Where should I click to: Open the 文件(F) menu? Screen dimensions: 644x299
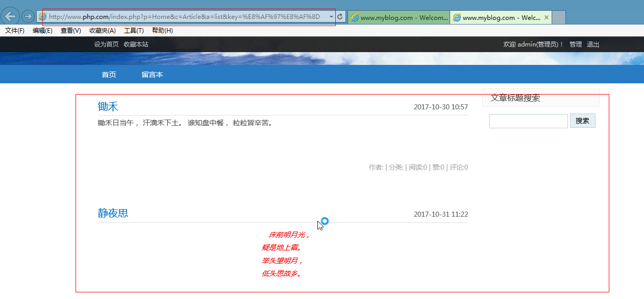click(15, 31)
